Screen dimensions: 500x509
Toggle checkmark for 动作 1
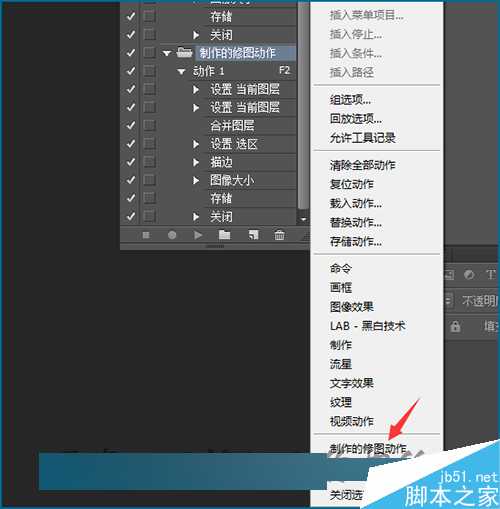(131, 71)
